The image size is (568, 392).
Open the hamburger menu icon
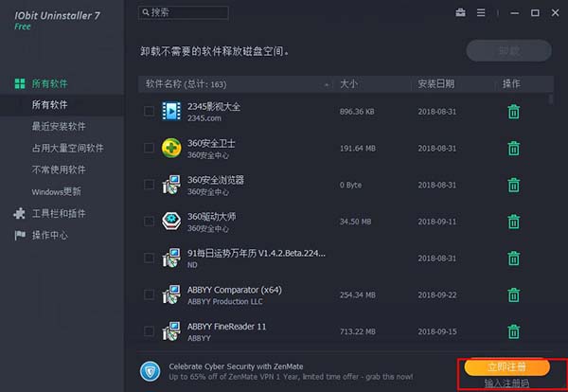[x=482, y=13]
